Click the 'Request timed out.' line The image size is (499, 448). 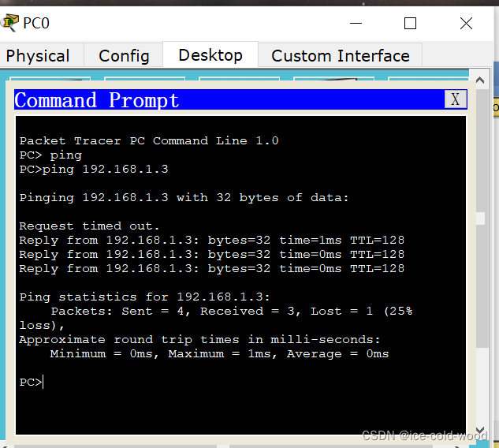tap(89, 226)
